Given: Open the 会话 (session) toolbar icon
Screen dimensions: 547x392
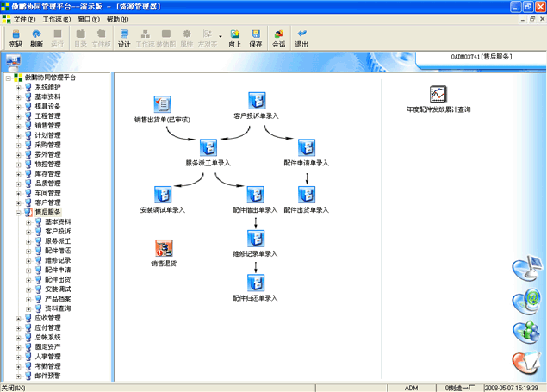Looking at the screenshot, I should click(279, 38).
